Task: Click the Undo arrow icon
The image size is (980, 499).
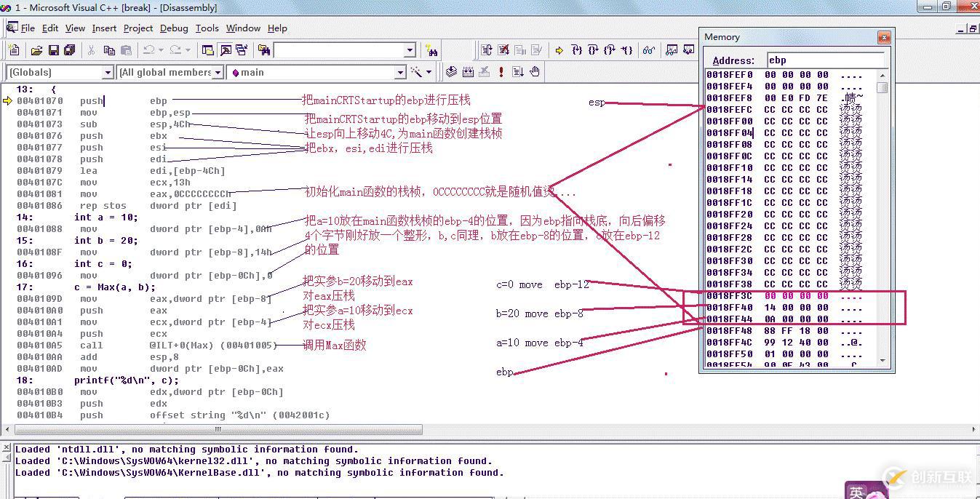Action: [148, 50]
